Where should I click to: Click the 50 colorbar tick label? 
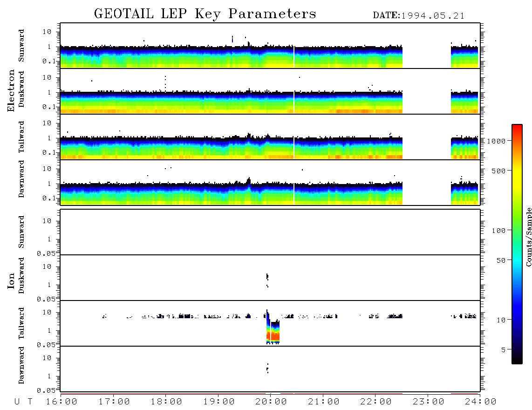click(x=501, y=260)
